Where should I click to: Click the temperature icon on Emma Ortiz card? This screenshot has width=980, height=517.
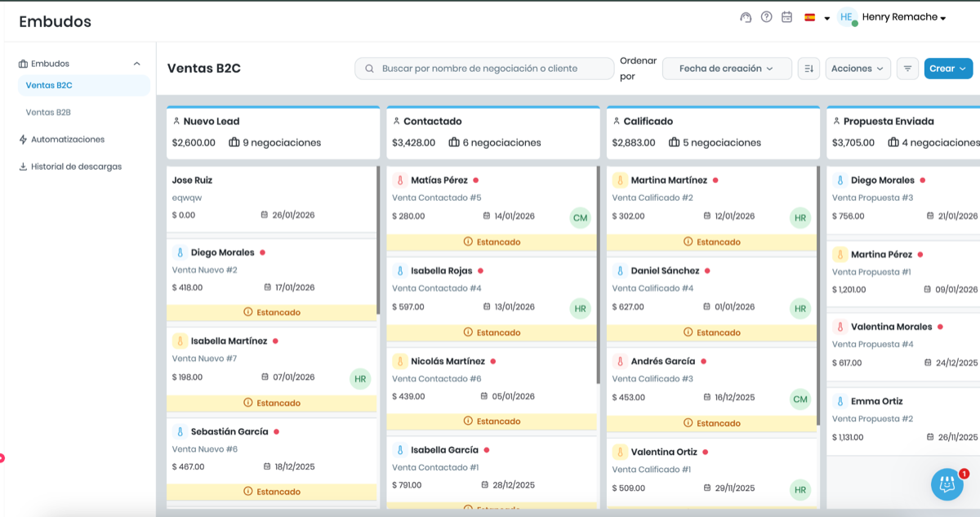point(840,401)
